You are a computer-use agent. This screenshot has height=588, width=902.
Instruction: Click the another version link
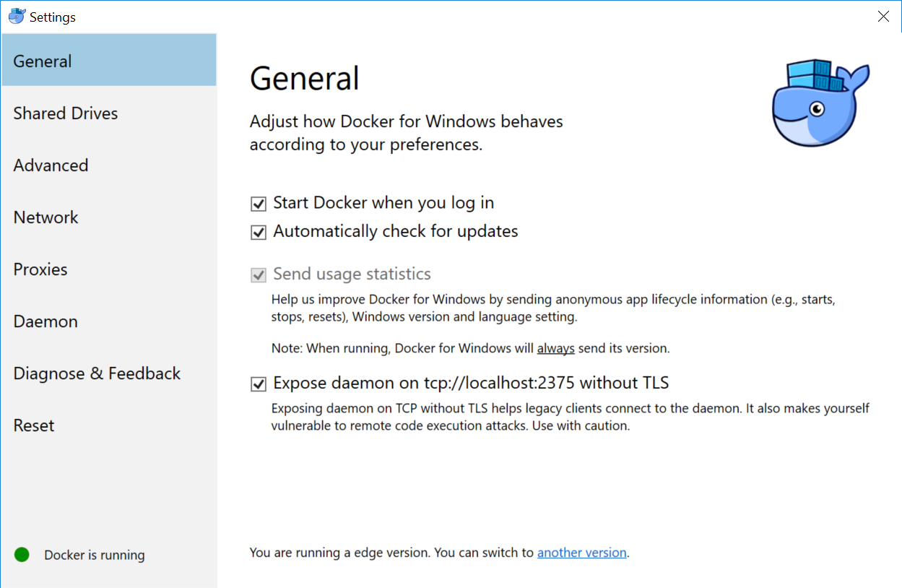(582, 552)
